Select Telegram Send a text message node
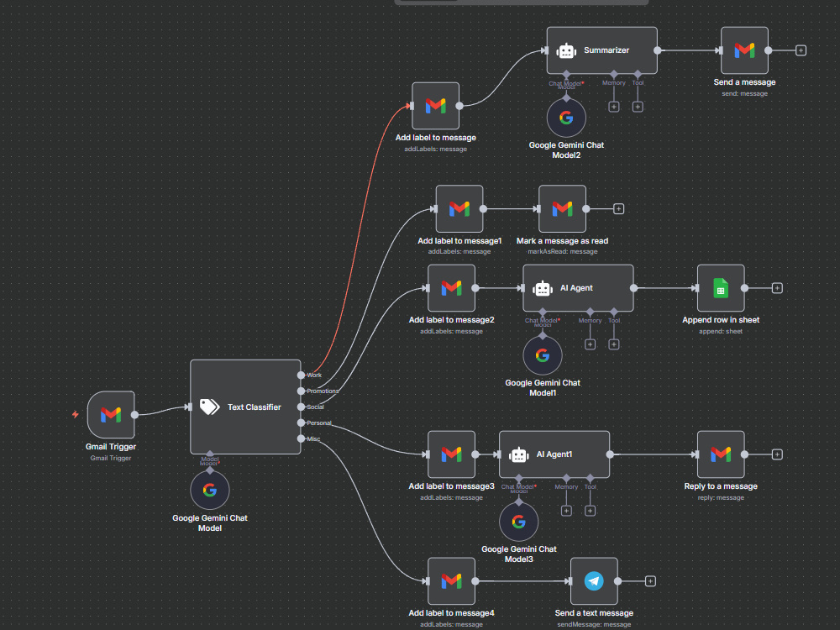Image resolution: width=840 pixels, height=630 pixels. pos(594,580)
